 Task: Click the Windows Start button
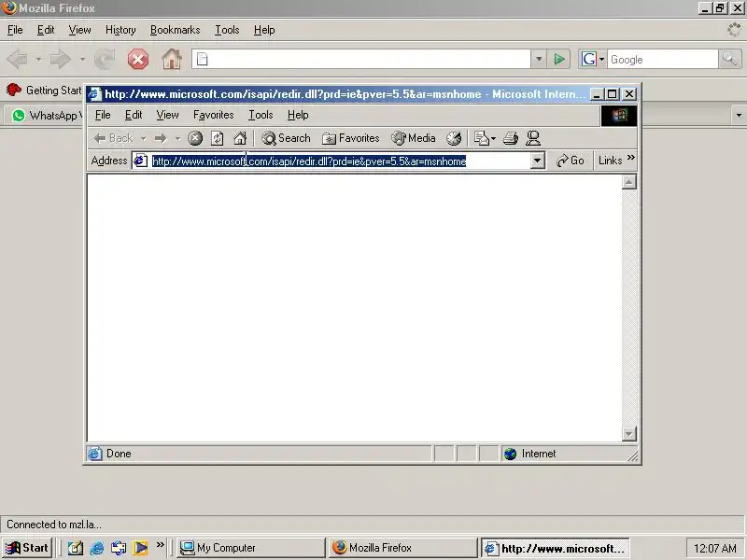tap(27, 548)
